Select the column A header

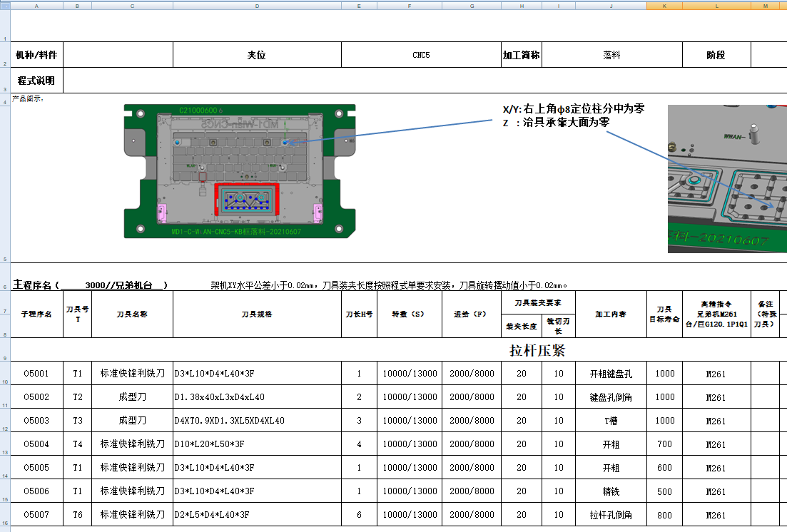tap(35, 5)
